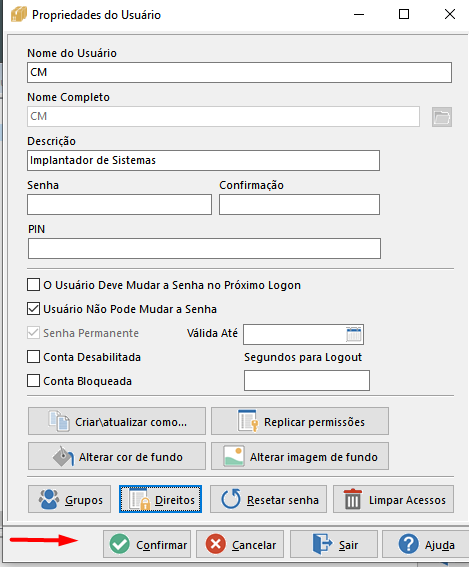Image resolution: width=469 pixels, height=567 pixels.
Task: Check the Conta Bloqueada box
Action: pos(34,381)
